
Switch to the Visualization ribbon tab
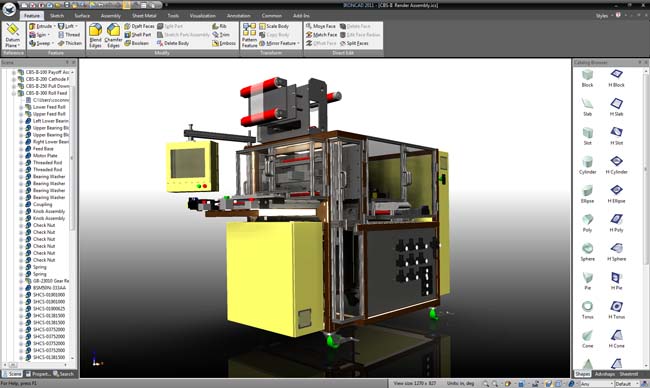203,16
